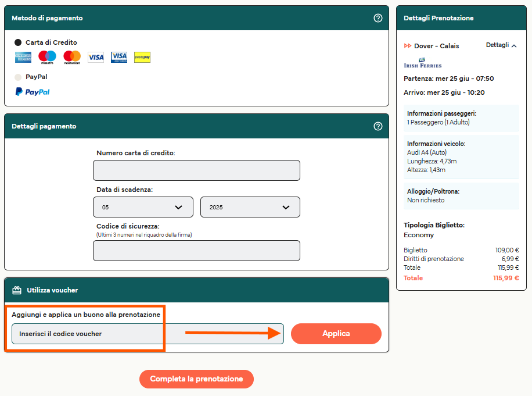
Task: Click the Maestro card logo
Action: point(47,57)
